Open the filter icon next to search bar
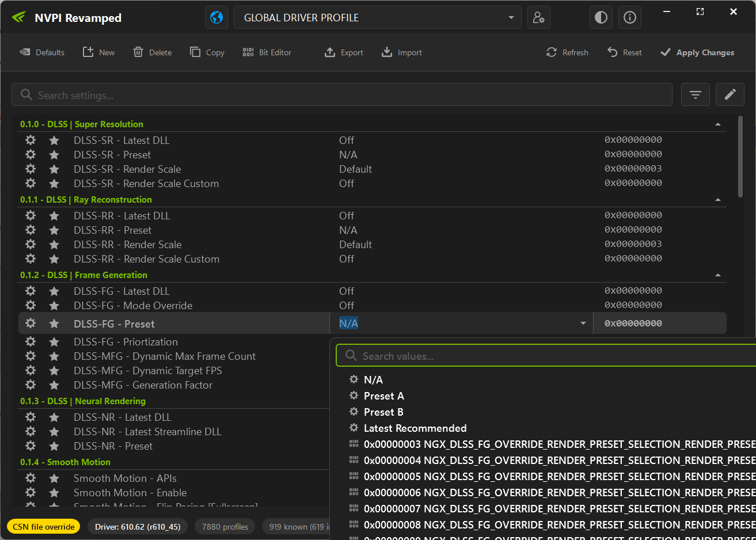This screenshot has width=756, height=540. tap(696, 94)
